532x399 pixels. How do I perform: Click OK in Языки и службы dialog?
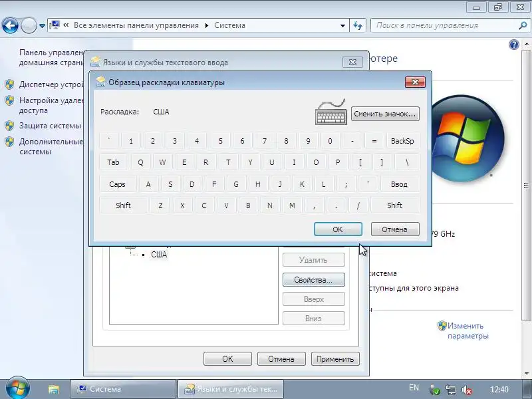(227, 359)
